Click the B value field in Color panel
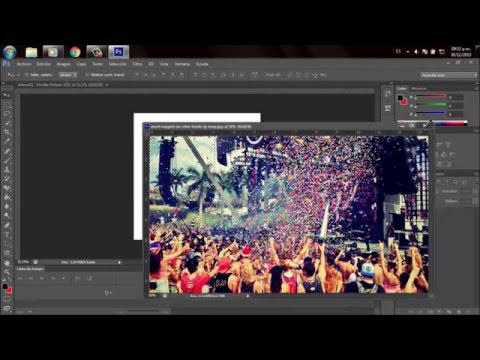Viewport: 480px width, 360px height. [x=455, y=114]
